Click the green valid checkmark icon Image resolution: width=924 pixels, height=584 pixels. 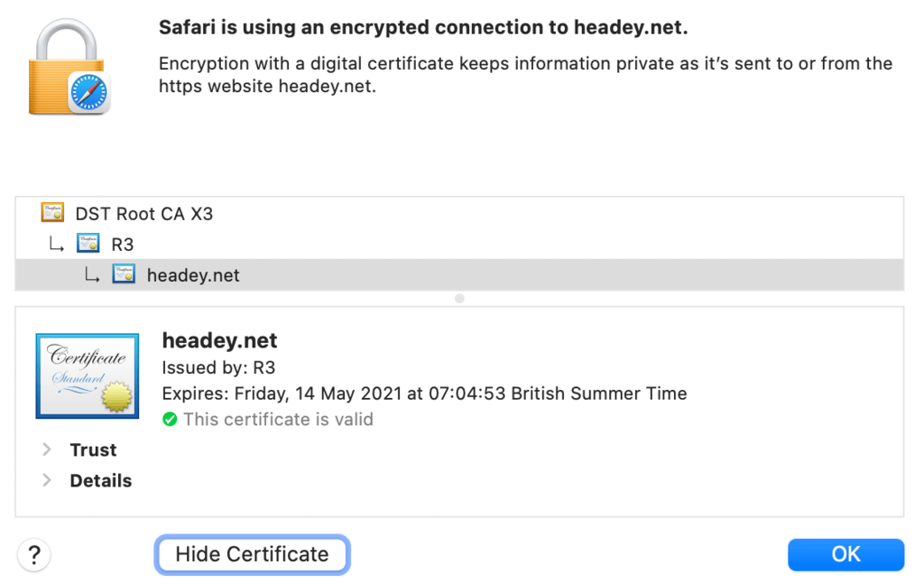point(170,420)
